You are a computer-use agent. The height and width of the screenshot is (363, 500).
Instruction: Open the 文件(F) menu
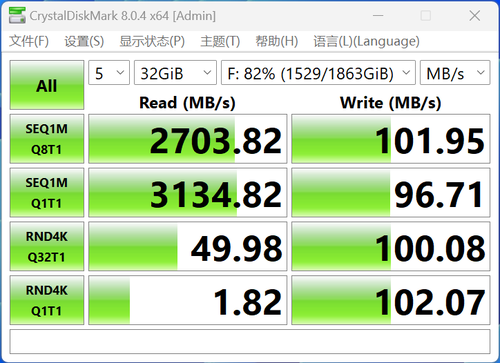coord(29,41)
